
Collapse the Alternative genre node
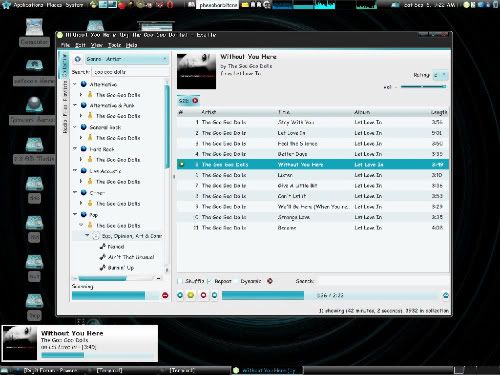coord(75,84)
